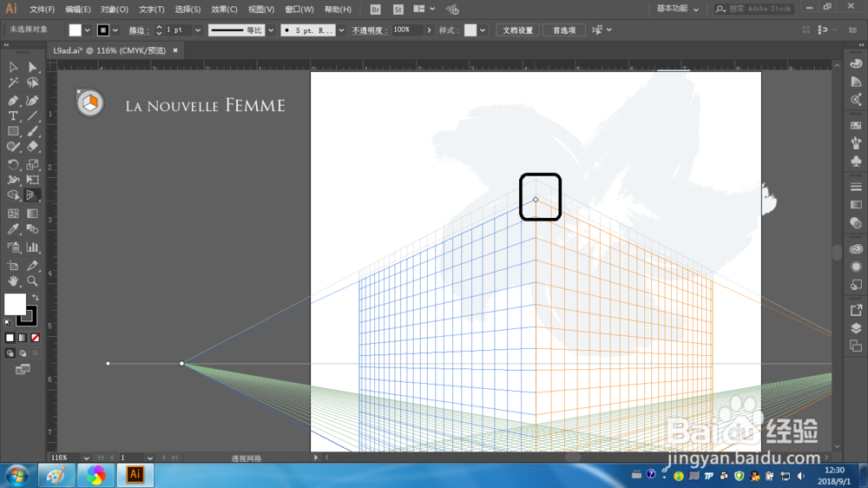This screenshot has width=868, height=488.
Task: Open brush definition dropdown
Action: point(341,30)
